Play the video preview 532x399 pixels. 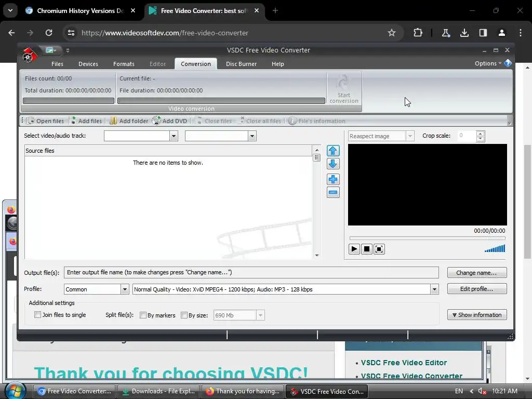[x=354, y=249]
